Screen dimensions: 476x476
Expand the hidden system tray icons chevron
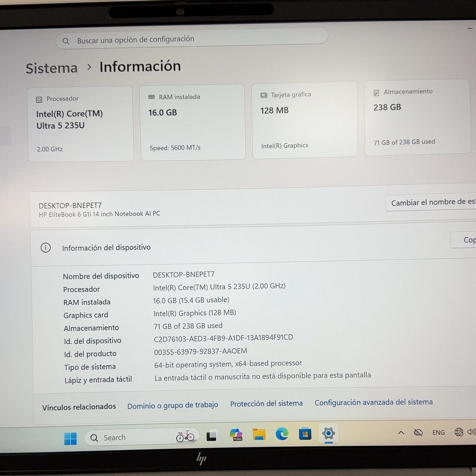[401, 432]
